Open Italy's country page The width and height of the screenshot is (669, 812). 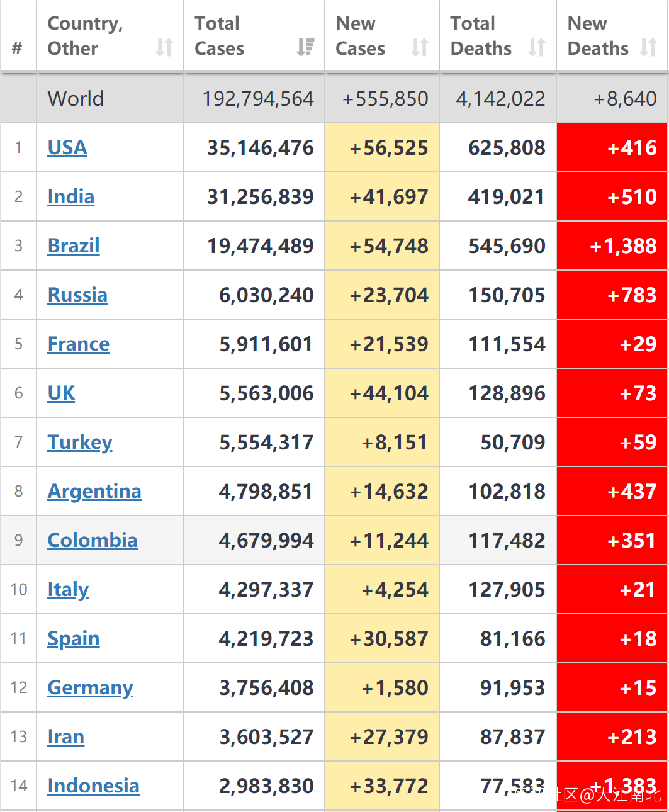coord(68,589)
